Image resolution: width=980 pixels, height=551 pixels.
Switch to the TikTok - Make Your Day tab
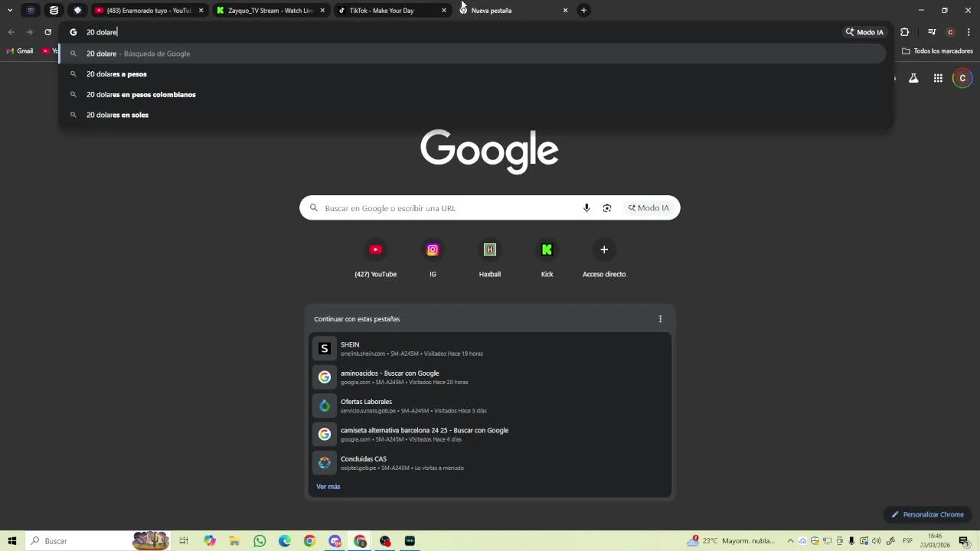click(393, 11)
